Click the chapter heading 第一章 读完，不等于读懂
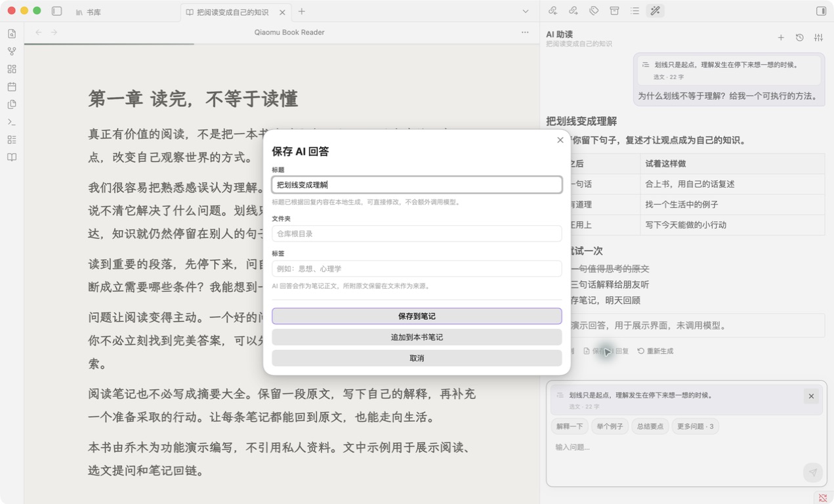The image size is (834, 504). [193, 99]
